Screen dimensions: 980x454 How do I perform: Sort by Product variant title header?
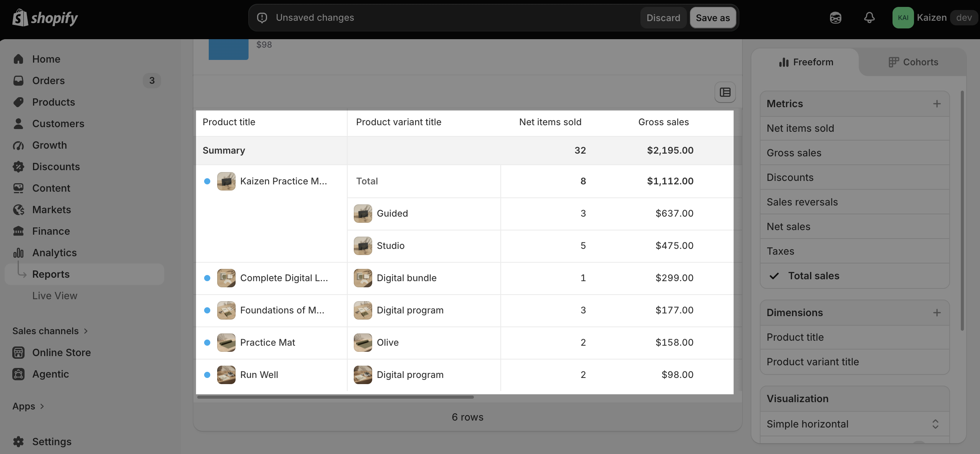(399, 122)
